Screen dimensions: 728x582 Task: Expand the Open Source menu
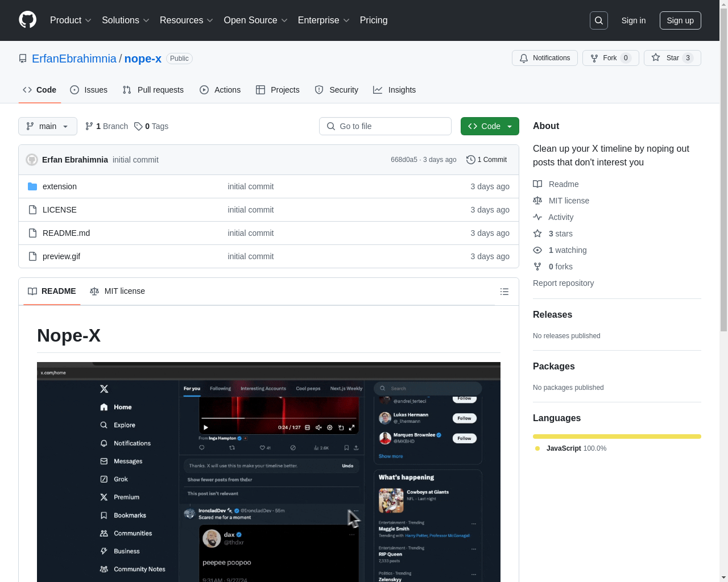(256, 20)
